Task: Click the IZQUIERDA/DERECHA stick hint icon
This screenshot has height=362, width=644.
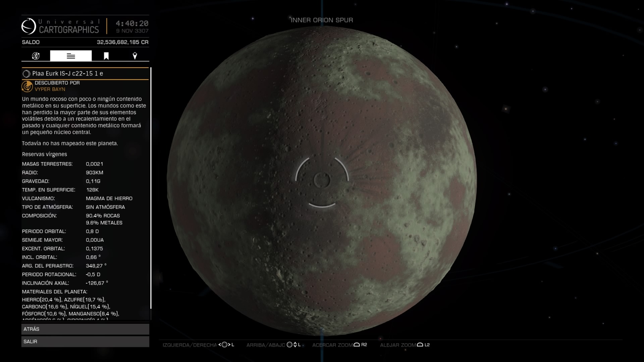Action: point(224,345)
